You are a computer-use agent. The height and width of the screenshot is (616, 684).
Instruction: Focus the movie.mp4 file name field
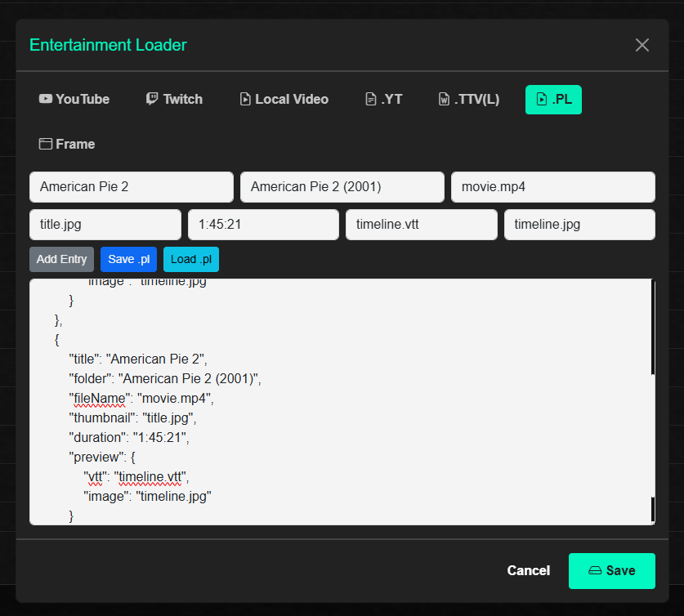(552, 186)
